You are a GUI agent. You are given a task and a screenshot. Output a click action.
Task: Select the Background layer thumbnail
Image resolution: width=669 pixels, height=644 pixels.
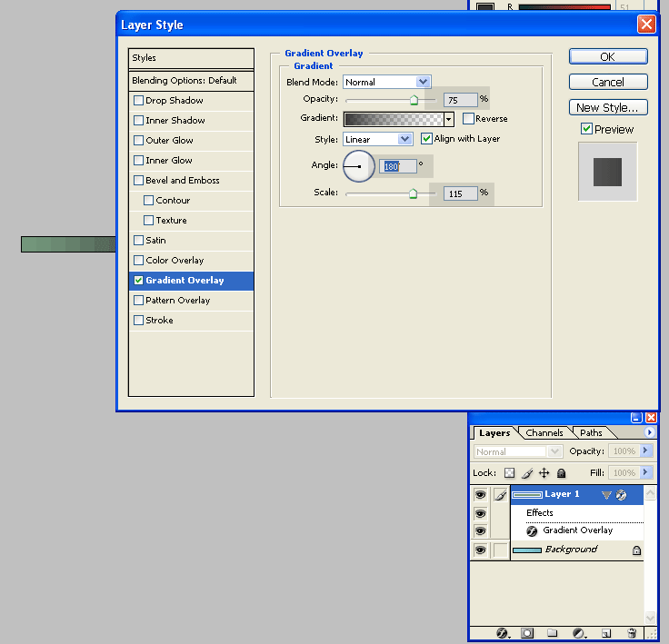(527, 550)
